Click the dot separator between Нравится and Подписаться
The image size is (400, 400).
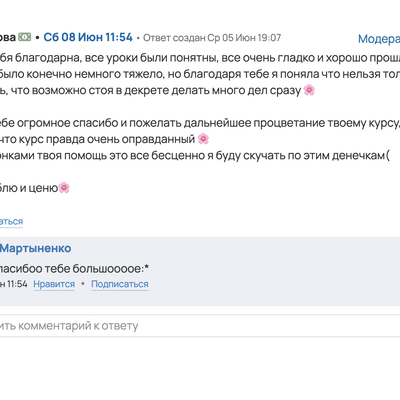83,284
